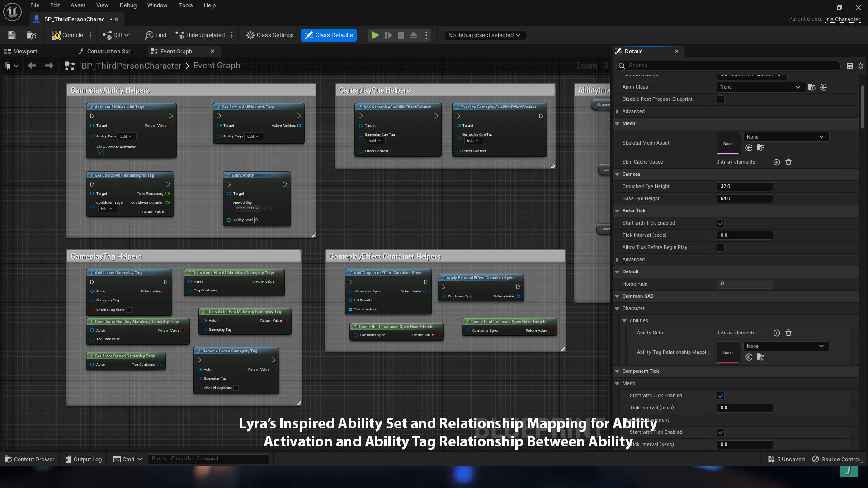This screenshot has width=868, height=488.
Task: Open the Anim Class dropdown
Action: pos(760,87)
